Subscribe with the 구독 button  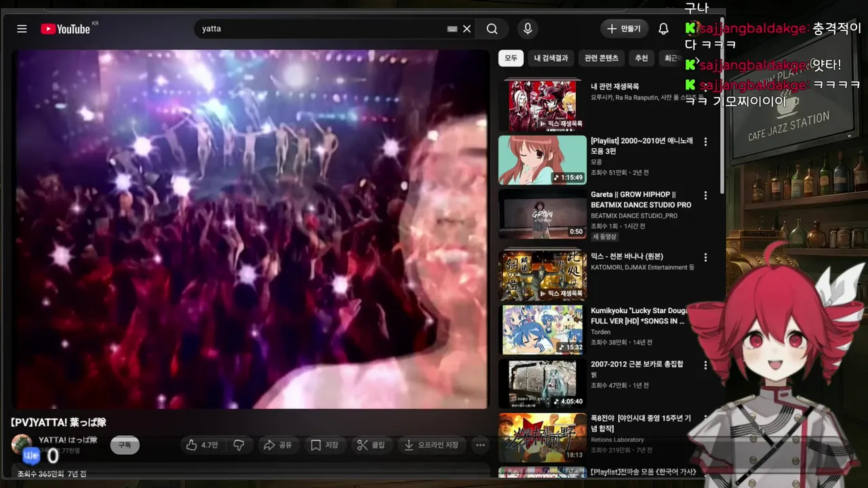coord(125,445)
